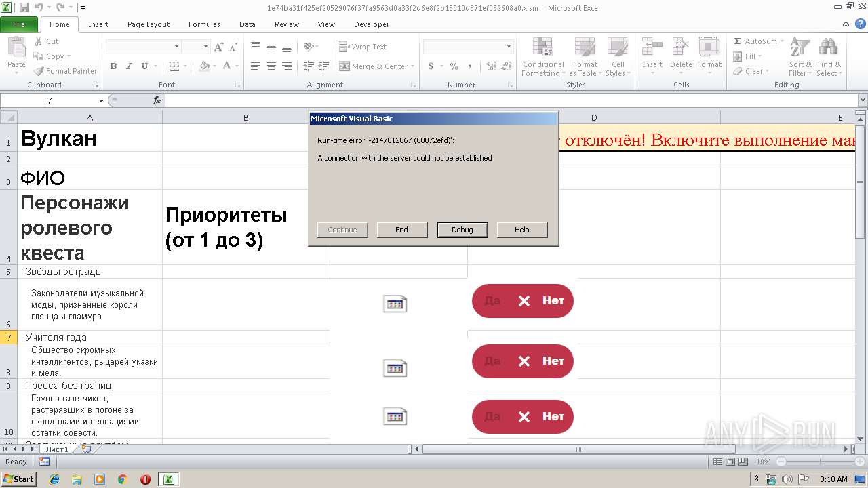The width and height of the screenshot is (868, 488).
Task: Click the red Да/Нет toggle in row 8
Action: click(x=523, y=361)
